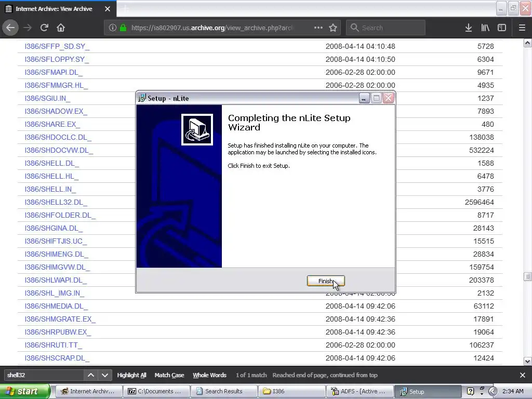
Task: Toggle the Firefox sidebar
Action: point(502,28)
